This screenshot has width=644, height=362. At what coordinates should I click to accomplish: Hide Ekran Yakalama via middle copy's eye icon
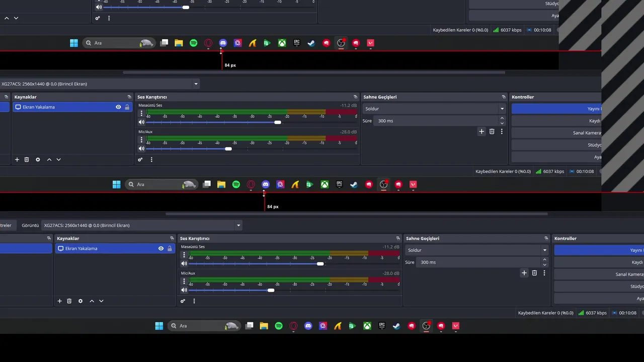[118, 107]
